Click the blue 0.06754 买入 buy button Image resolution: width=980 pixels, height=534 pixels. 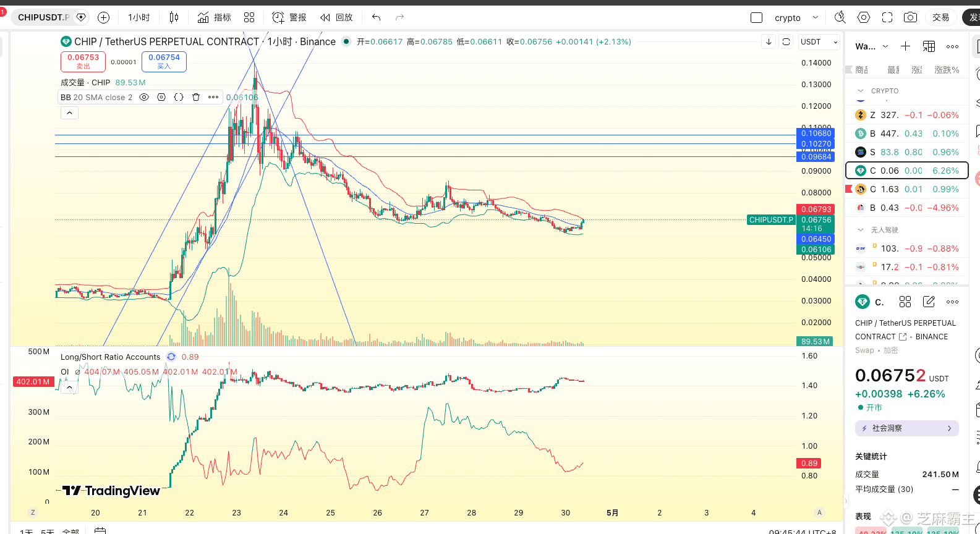(x=164, y=61)
